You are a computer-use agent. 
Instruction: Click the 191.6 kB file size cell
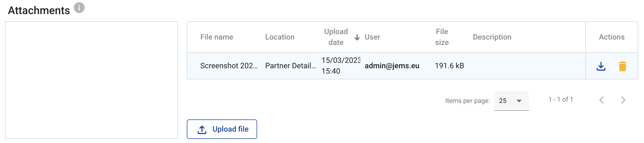point(449,66)
